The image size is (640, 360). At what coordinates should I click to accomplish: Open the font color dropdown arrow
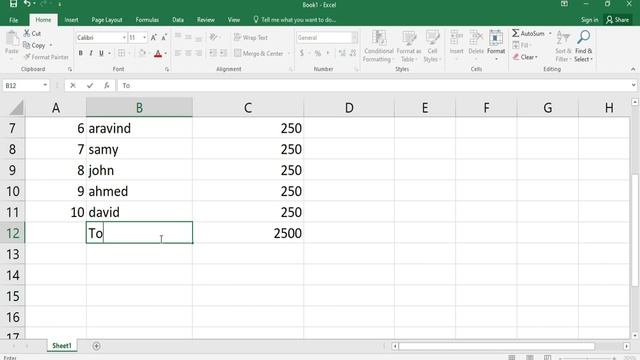165,53
